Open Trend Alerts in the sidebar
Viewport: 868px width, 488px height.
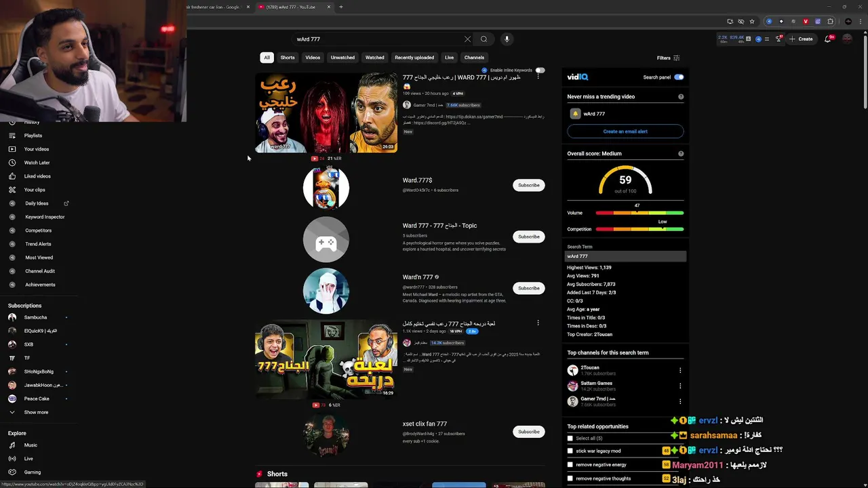point(39,244)
